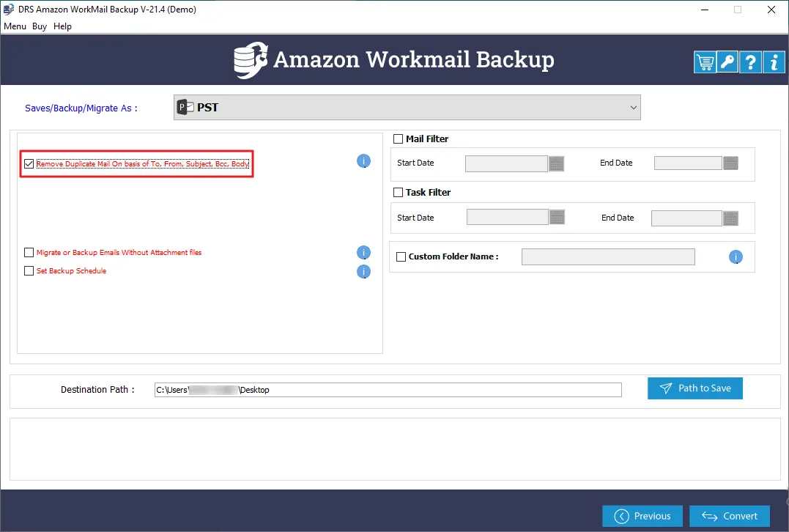Open the Help menu
Image resolution: width=789 pixels, height=532 pixels.
62,26
